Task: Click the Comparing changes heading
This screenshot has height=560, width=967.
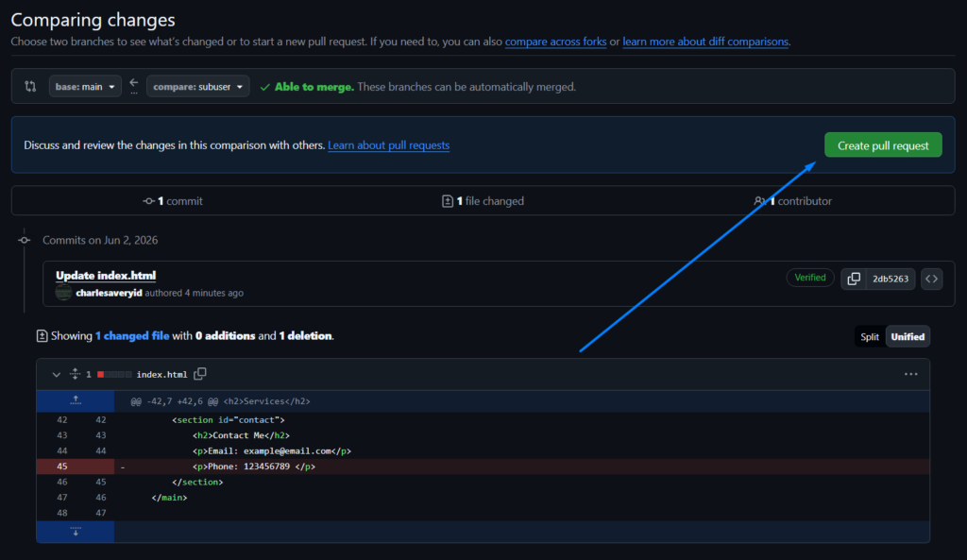Action: (x=93, y=20)
